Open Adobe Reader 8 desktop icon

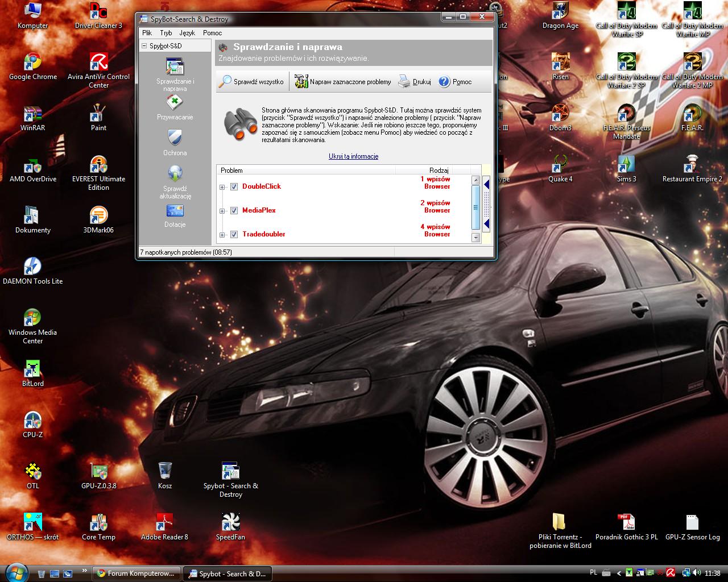(165, 527)
